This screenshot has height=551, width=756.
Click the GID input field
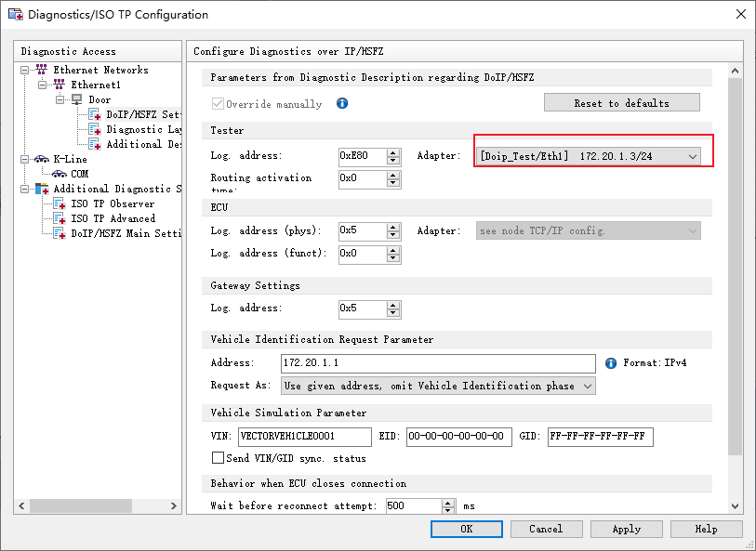click(x=601, y=437)
